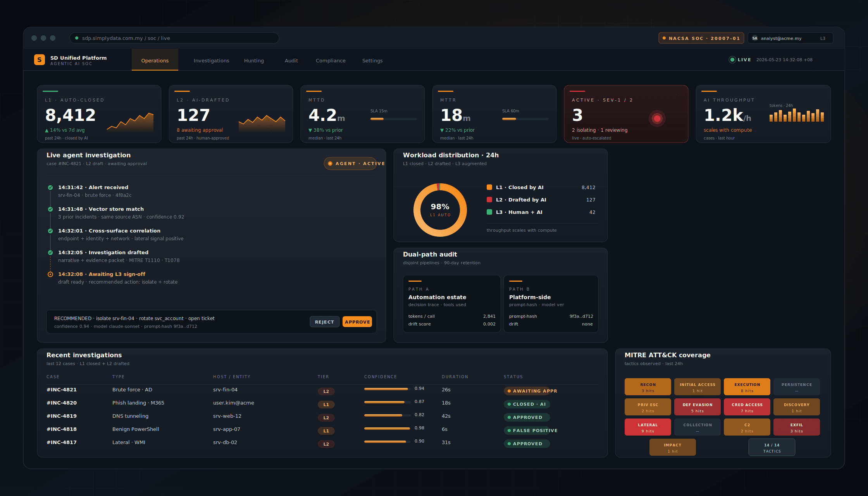Click the green dot in the URL bar
The image size is (868, 496).
coord(77,38)
